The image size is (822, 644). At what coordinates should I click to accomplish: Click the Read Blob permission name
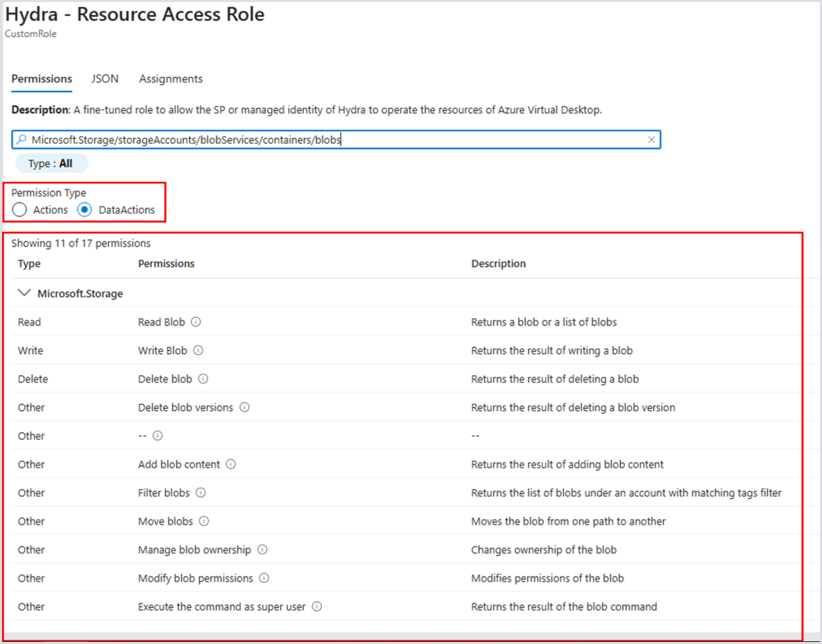coord(162,322)
